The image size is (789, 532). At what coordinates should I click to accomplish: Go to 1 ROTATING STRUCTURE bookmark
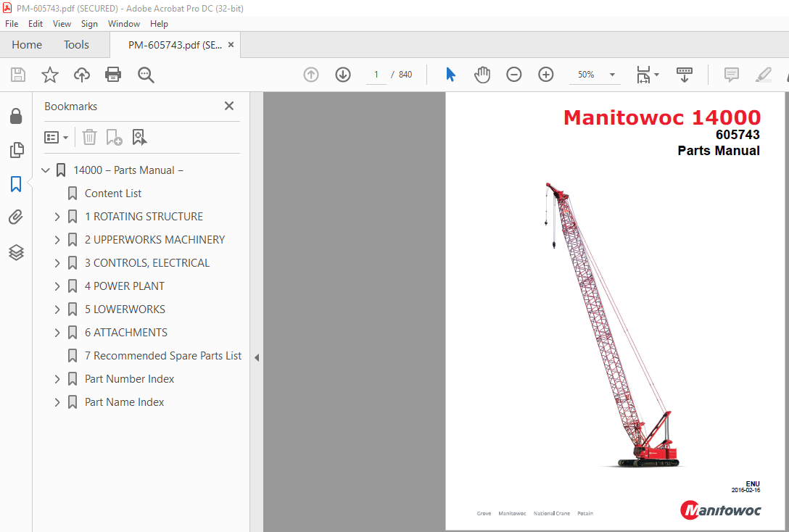coord(144,217)
